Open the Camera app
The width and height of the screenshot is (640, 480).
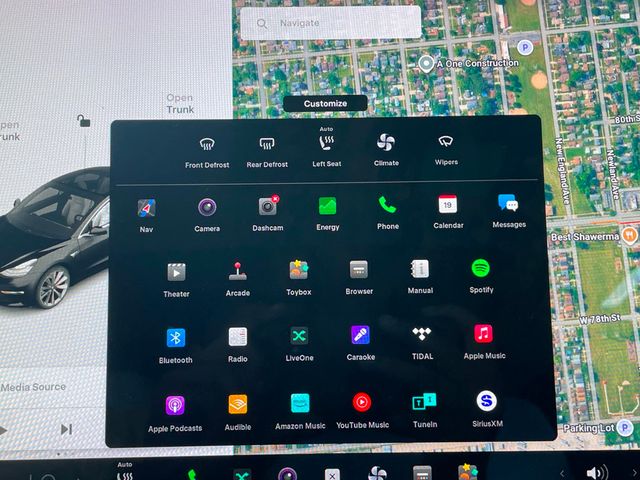pos(207,207)
